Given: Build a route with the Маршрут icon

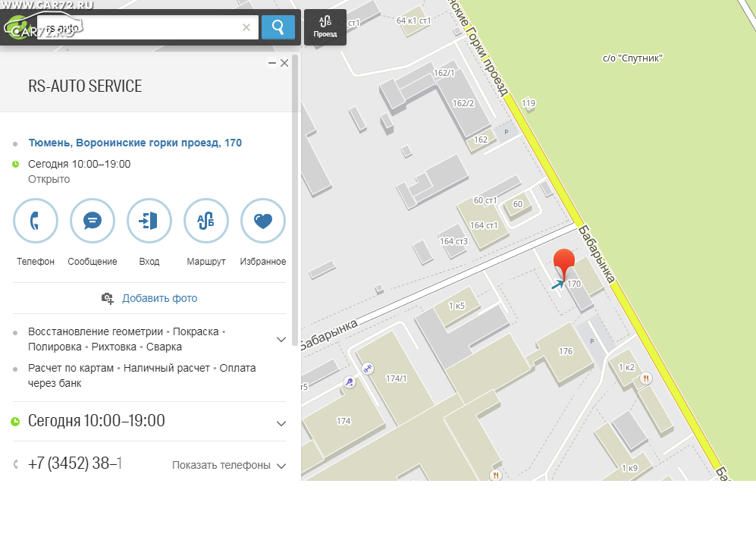Looking at the screenshot, I should [206, 221].
